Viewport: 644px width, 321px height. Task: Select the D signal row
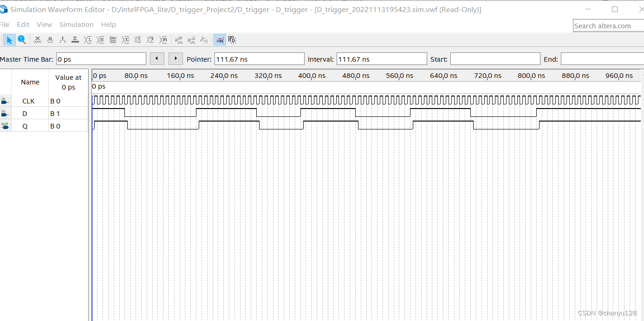click(x=44, y=113)
